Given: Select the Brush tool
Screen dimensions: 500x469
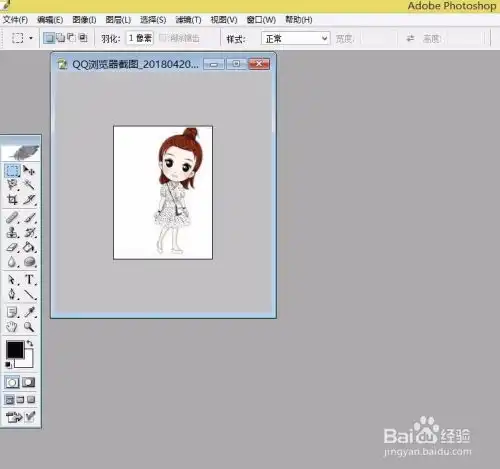Looking at the screenshot, I should point(29,218).
